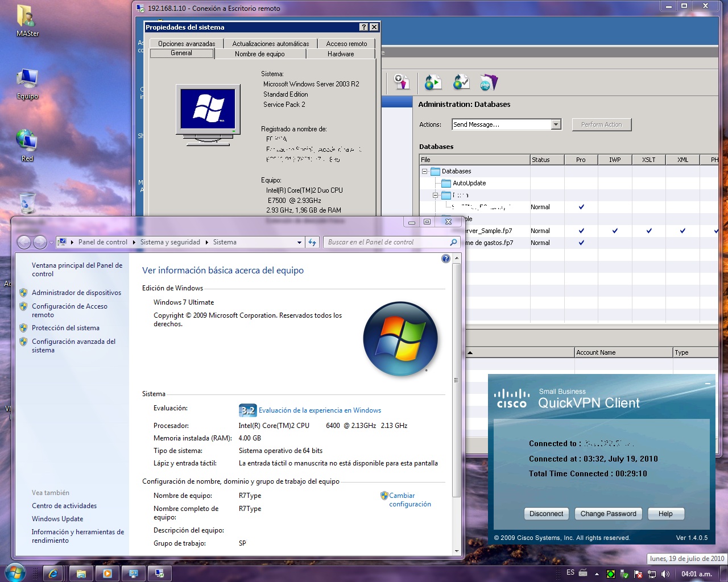Open the Actions dropdown showing Send Message
The height and width of the screenshot is (582, 728).
tap(507, 124)
